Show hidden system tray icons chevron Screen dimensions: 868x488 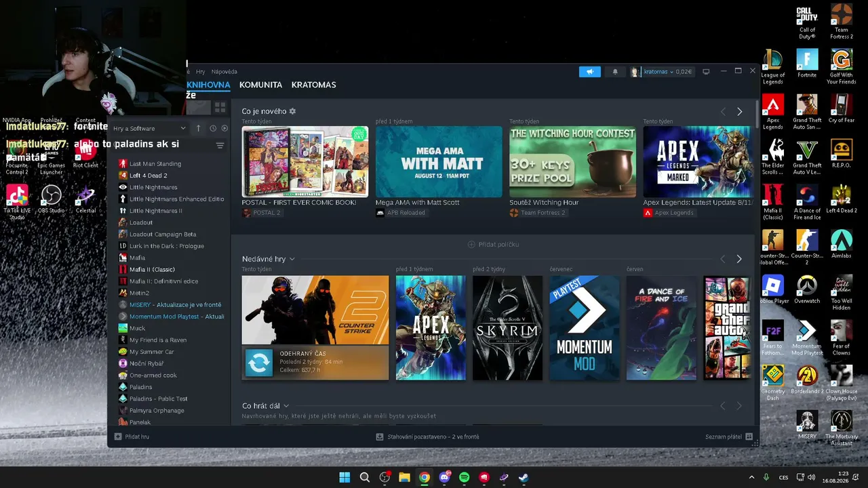(x=751, y=477)
